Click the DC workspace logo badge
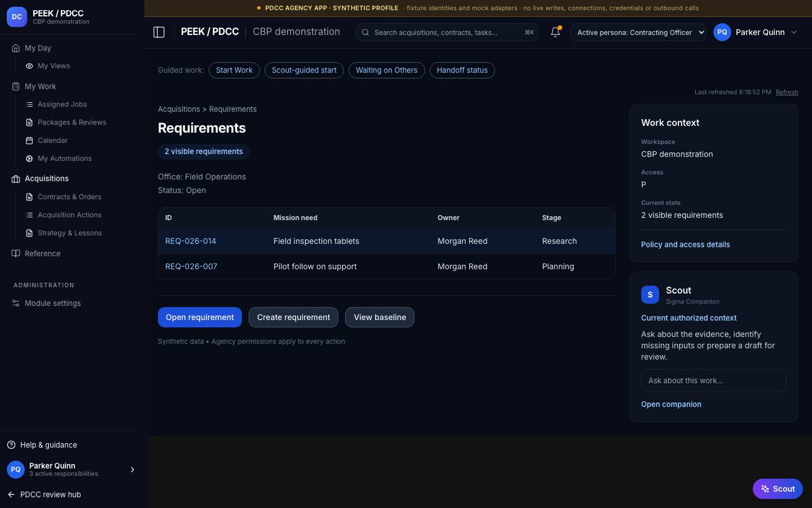Image resolution: width=812 pixels, height=508 pixels. pyautogui.click(x=17, y=17)
